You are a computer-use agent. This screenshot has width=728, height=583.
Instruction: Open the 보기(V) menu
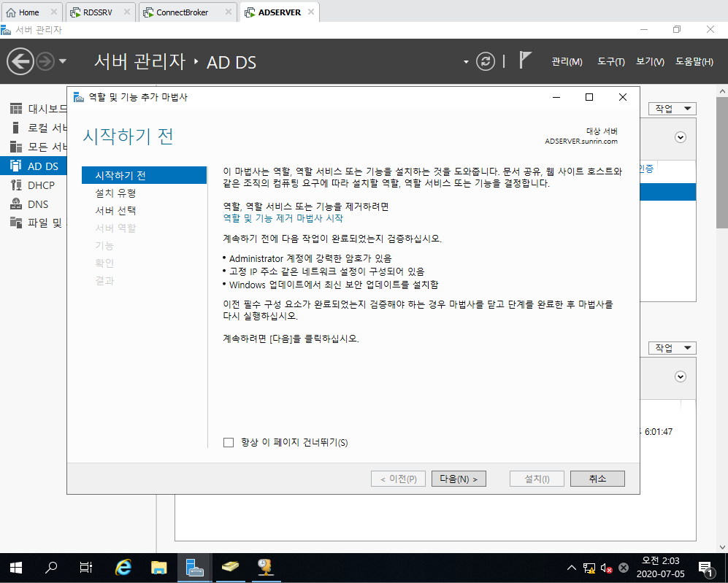coord(650,62)
